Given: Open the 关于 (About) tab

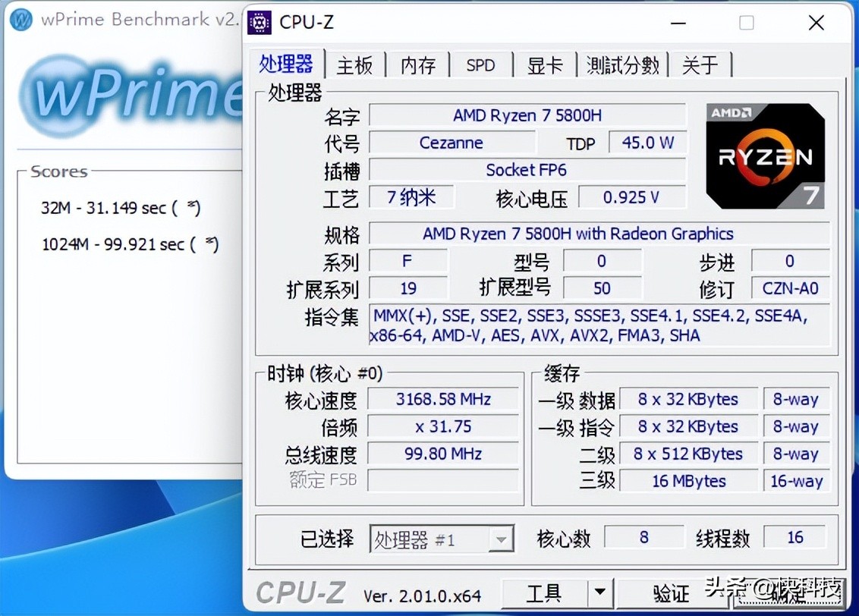Looking at the screenshot, I should (700, 65).
